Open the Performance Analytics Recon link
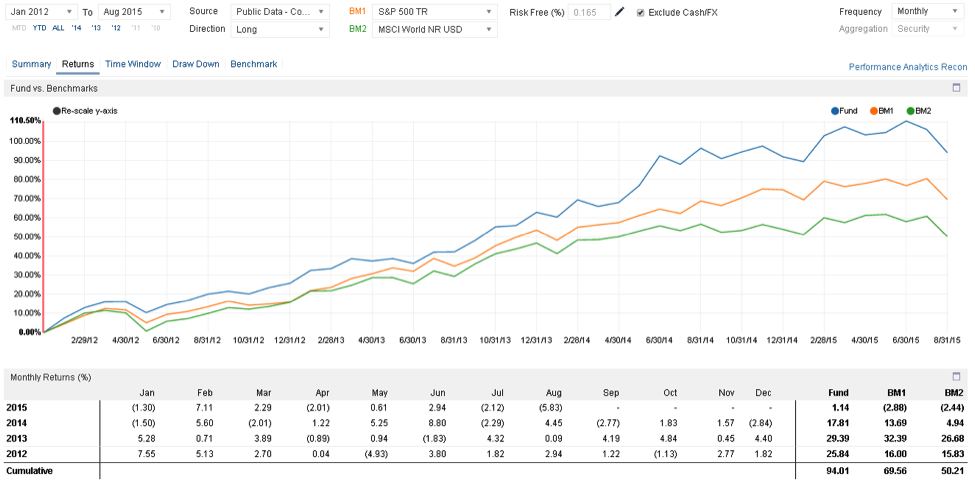 pyautogui.click(x=907, y=67)
